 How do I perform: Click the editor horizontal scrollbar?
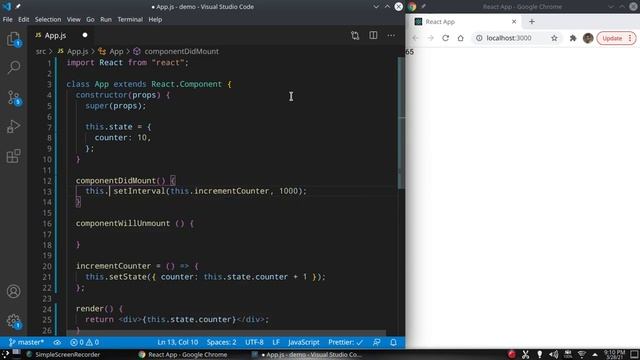click(x=227, y=333)
